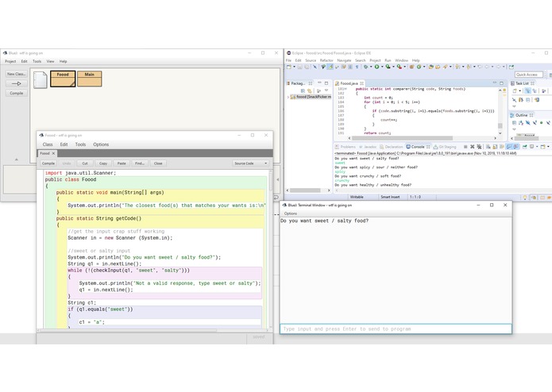Select the Foood class box in BlueJ
The image size is (552, 392).
pos(63,79)
